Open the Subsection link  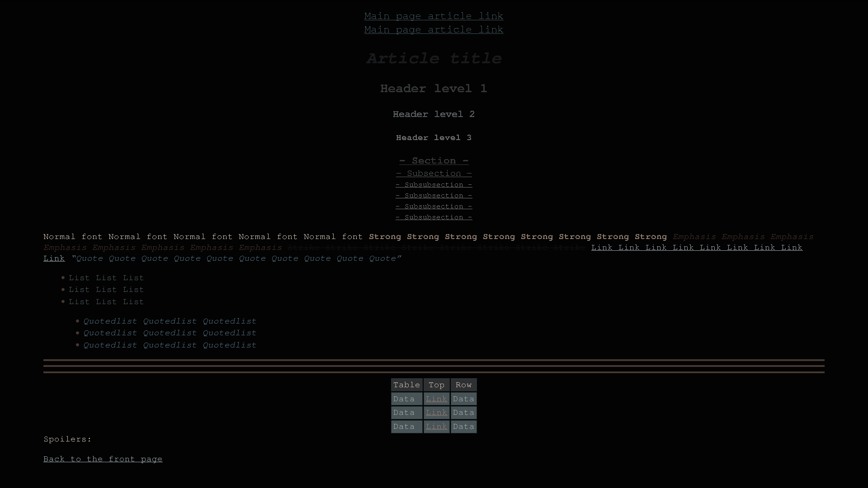pos(434,174)
